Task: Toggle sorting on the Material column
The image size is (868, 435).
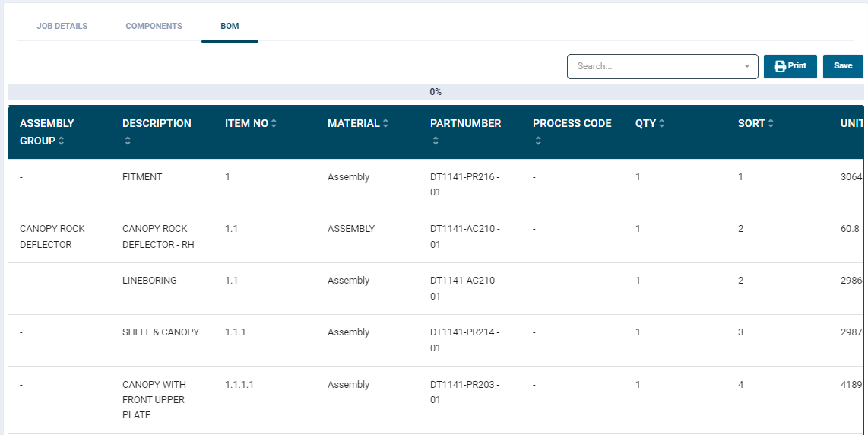Action: tap(385, 124)
